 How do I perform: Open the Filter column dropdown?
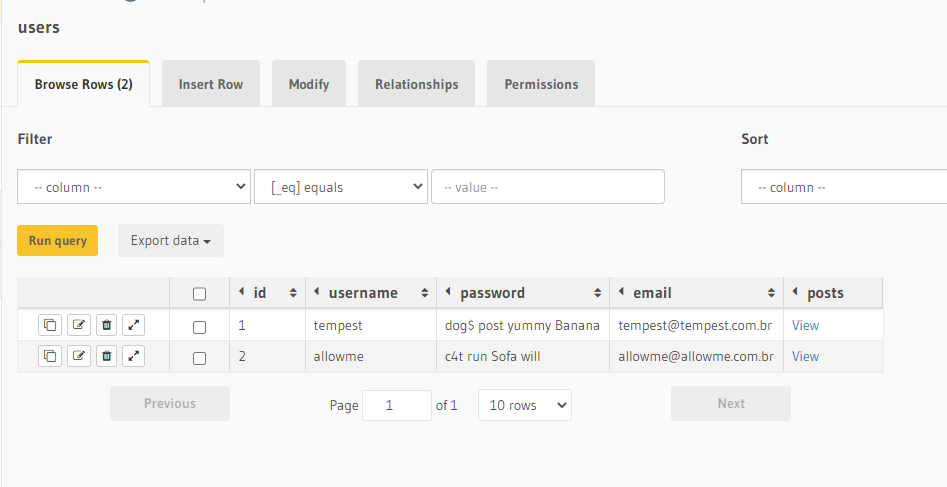click(x=134, y=187)
